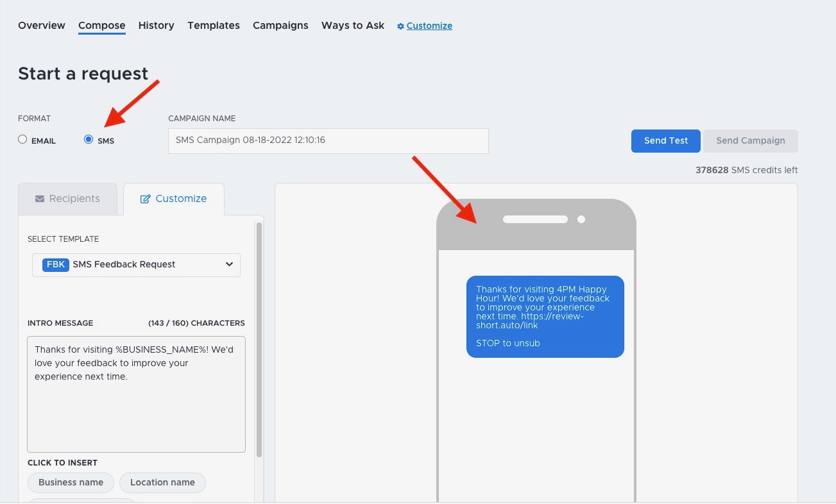
Task: Select the EMAIL format radio button
Action: (23, 139)
